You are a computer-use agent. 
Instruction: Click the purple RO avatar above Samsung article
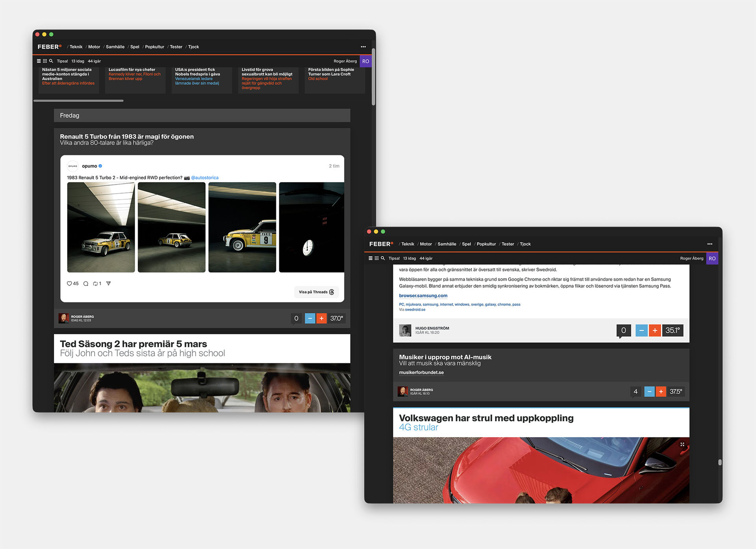point(712,258)
